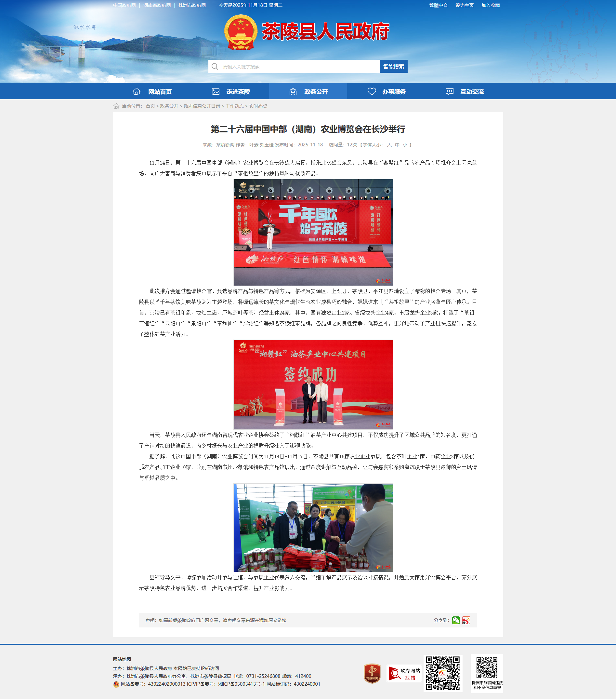
Task: Share article via Weibo icon
Action: [x=466, y=620]
